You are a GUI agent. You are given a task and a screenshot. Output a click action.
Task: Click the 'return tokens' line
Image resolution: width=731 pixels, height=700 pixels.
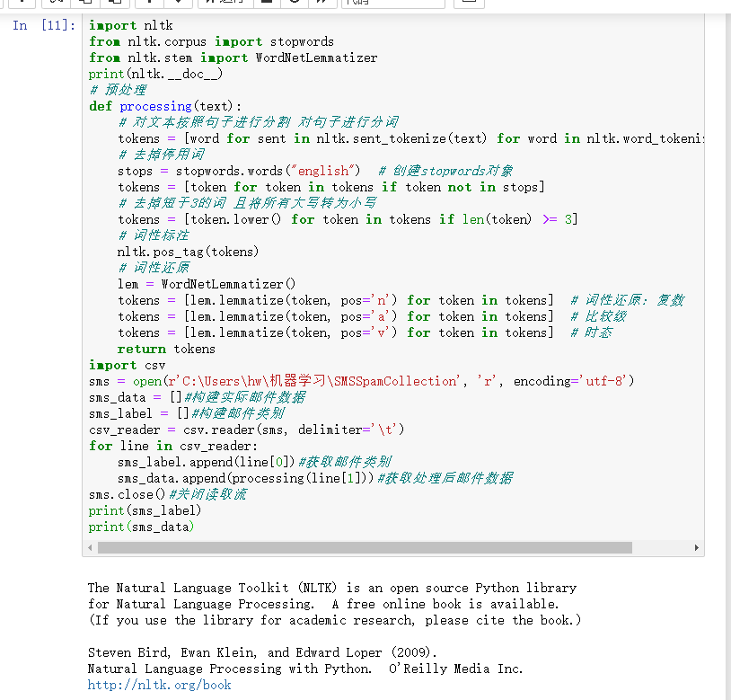pyautogui.click(x=166, y=349)
